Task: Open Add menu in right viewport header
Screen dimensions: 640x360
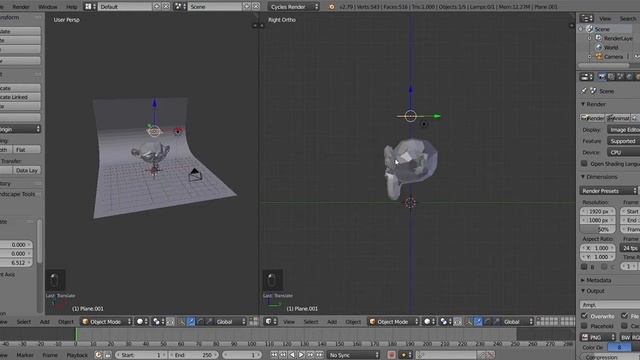Action: pos(332,322)
